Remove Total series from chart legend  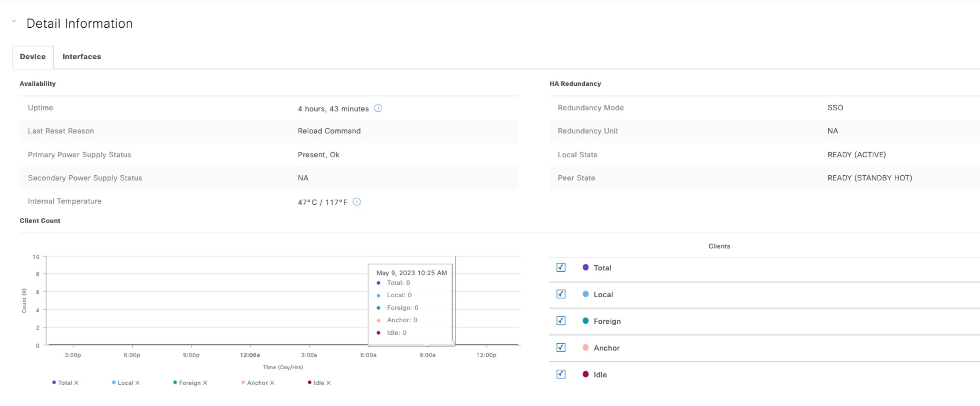(76, 383)
